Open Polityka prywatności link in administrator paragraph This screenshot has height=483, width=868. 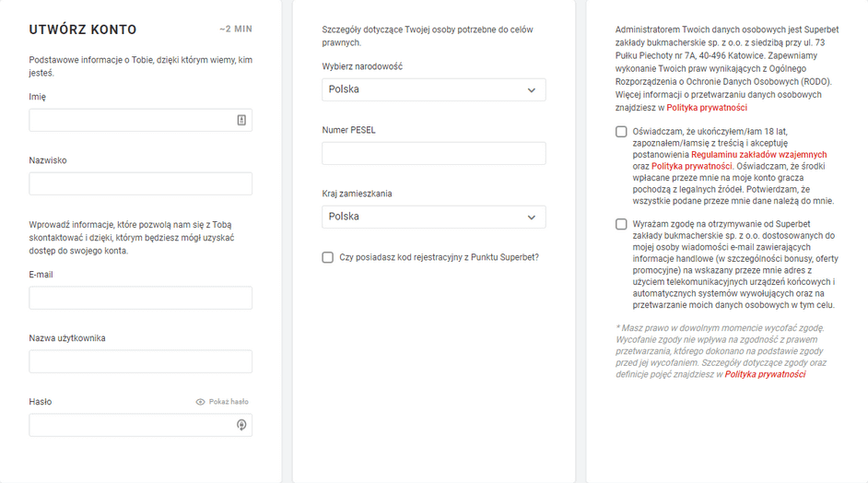[x=707, y=108]
